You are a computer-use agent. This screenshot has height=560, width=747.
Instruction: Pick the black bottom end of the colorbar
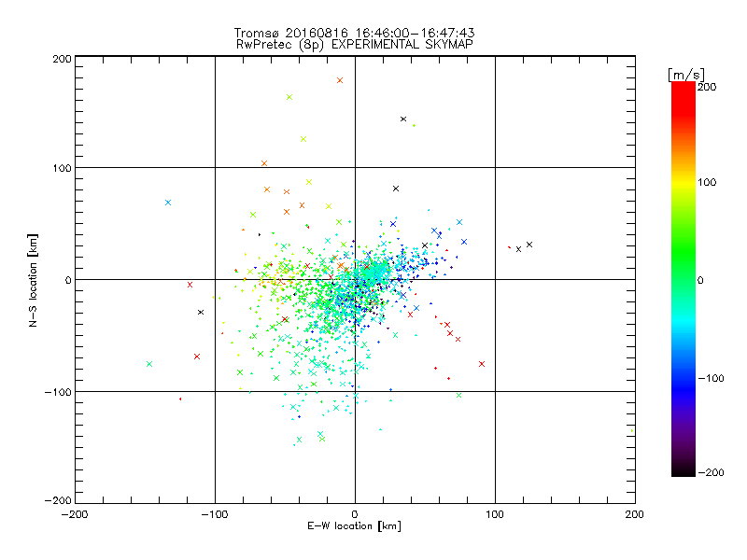point(684,471)
